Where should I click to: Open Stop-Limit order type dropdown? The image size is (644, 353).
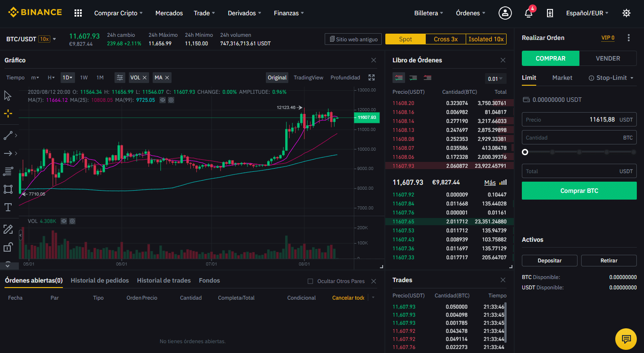coord(611,78)
